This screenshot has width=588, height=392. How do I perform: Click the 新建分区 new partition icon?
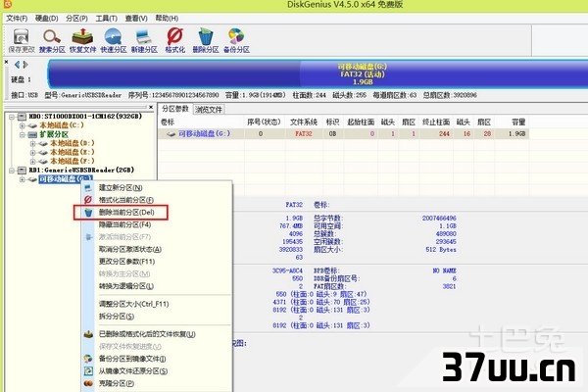coord(144,40)
